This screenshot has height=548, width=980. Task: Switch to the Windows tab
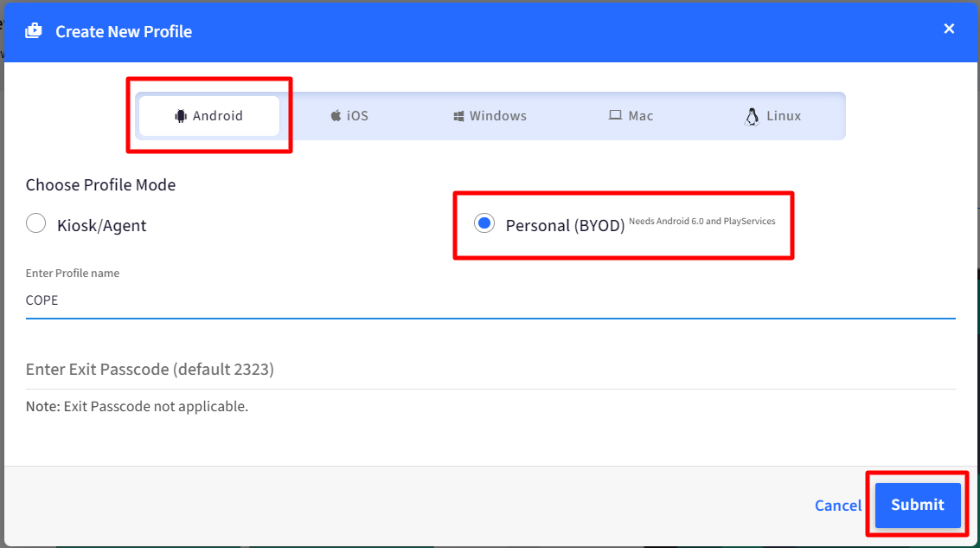[x=490, y=116]
